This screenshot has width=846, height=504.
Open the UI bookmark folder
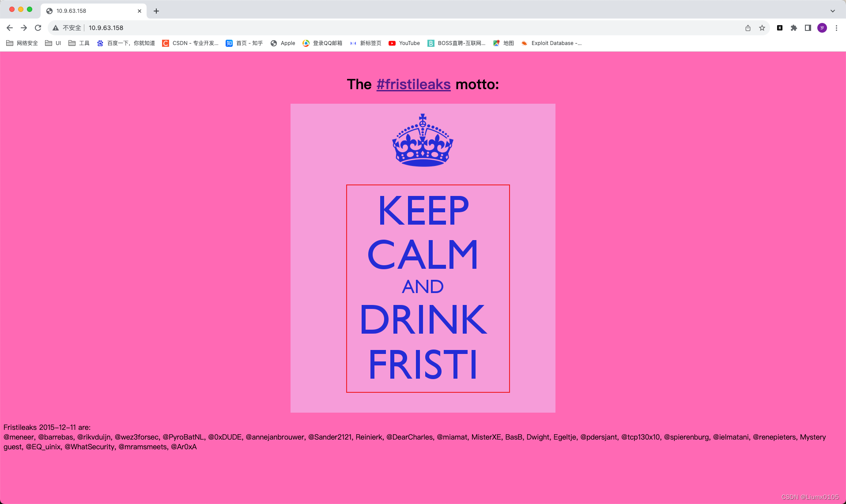[x=53, y=43]
